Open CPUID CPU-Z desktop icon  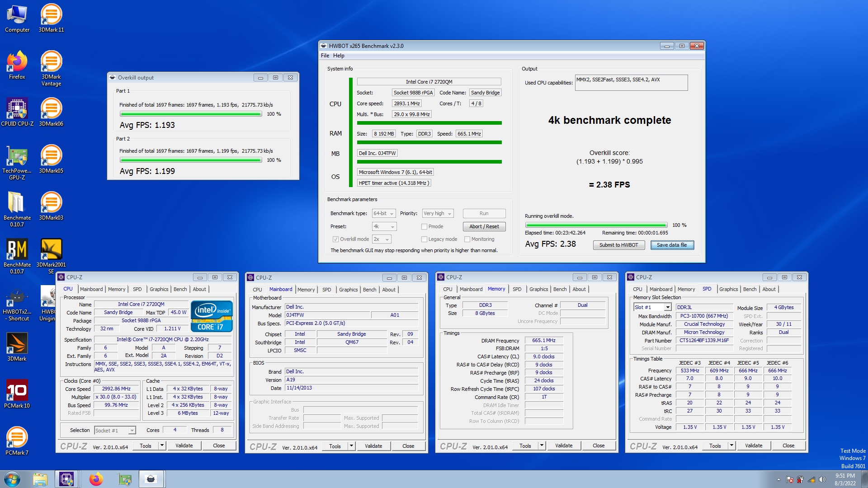tap(17, 112)
